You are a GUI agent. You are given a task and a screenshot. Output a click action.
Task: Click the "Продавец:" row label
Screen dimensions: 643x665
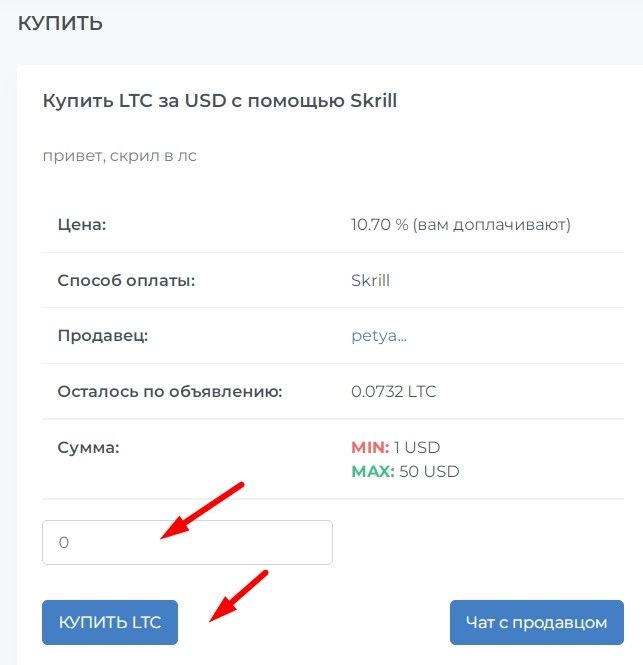(103, 336)
